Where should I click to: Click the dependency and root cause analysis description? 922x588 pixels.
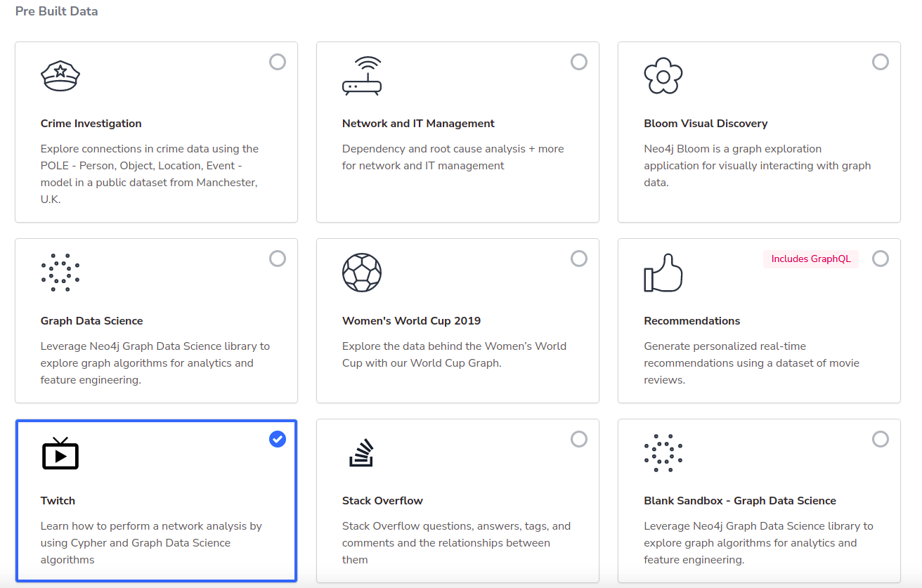point(453,157)
